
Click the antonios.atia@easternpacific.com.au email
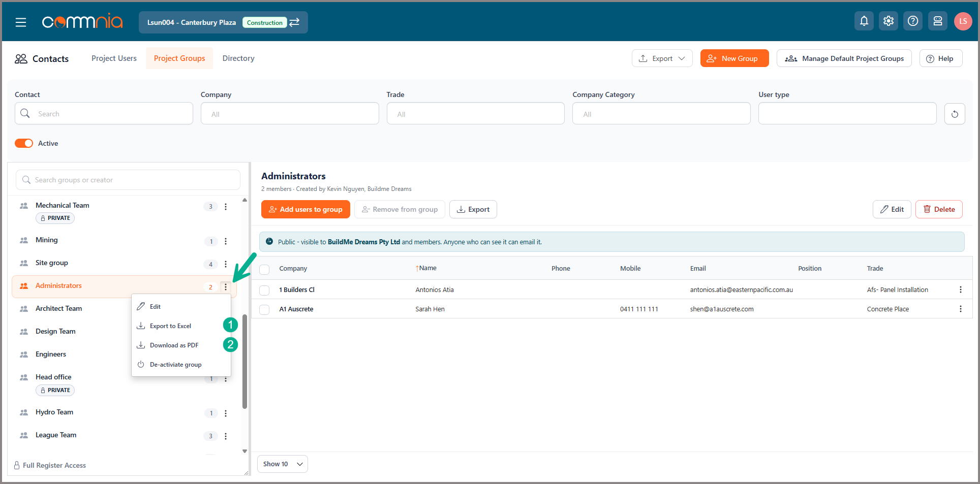click(741, 290)
